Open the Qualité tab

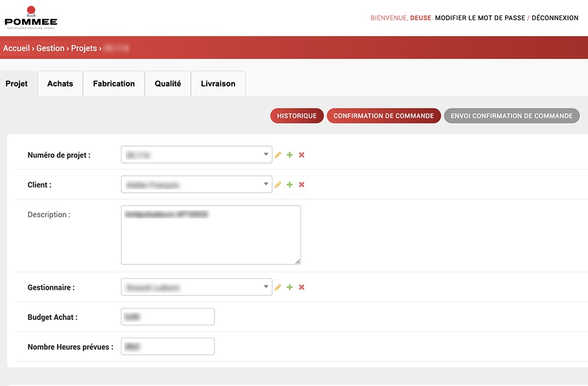[168, 83]
